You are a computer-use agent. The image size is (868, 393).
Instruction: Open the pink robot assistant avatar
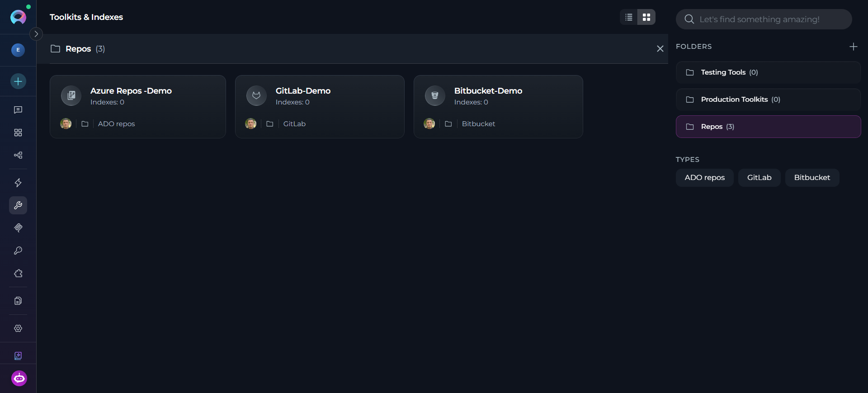coord(19,379)
